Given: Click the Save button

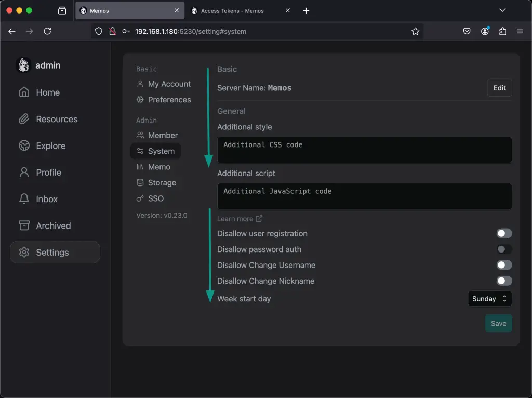Looking at the screenshot, I should 498,323.
